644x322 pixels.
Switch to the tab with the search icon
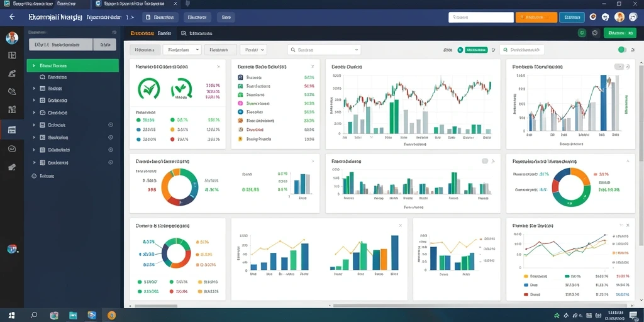click(x=197, y=33)
